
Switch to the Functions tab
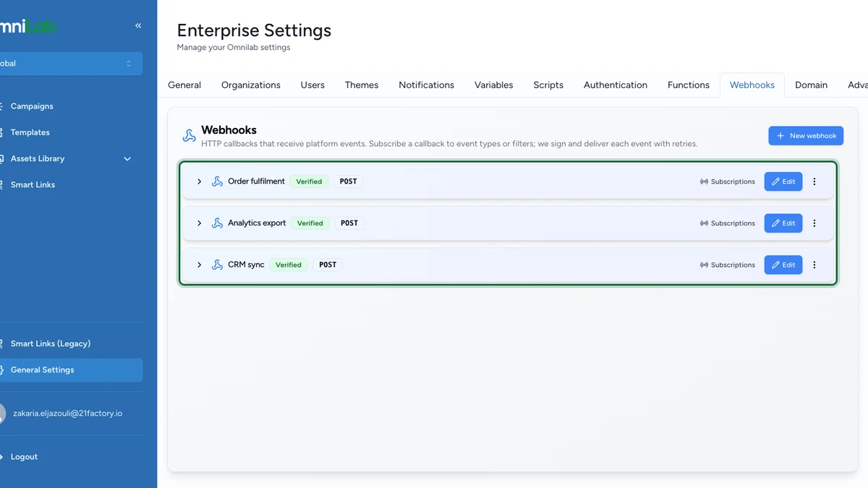[x=689, y=85]
